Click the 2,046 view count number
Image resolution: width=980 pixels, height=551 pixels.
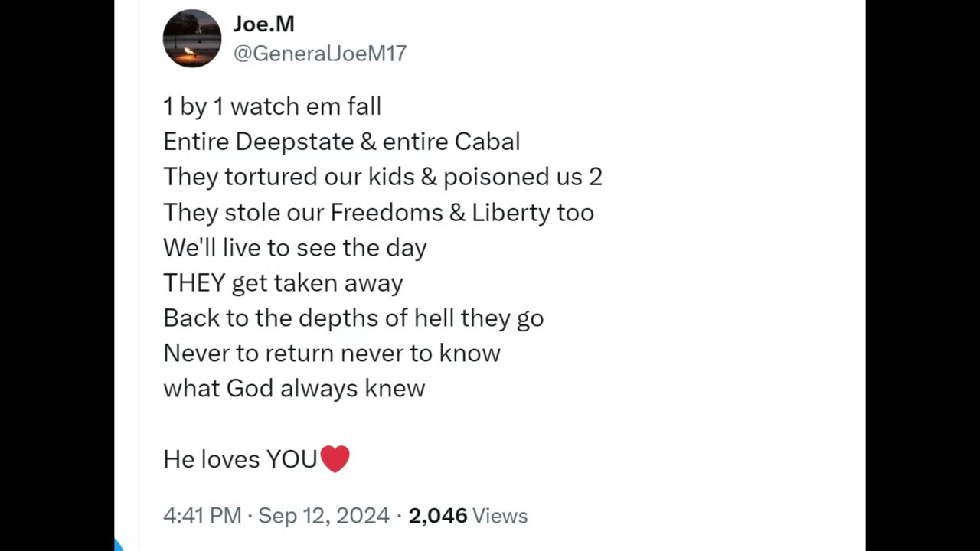pyautogui.click(x=437, y=516)
